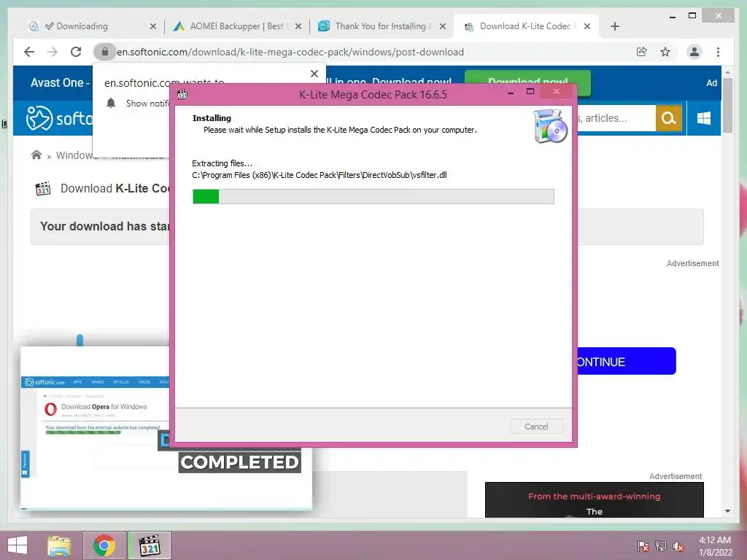Dismiss the notification permission popup
Image resolution: width=747 pixels, height=560 pixels.
coord(314,74)
